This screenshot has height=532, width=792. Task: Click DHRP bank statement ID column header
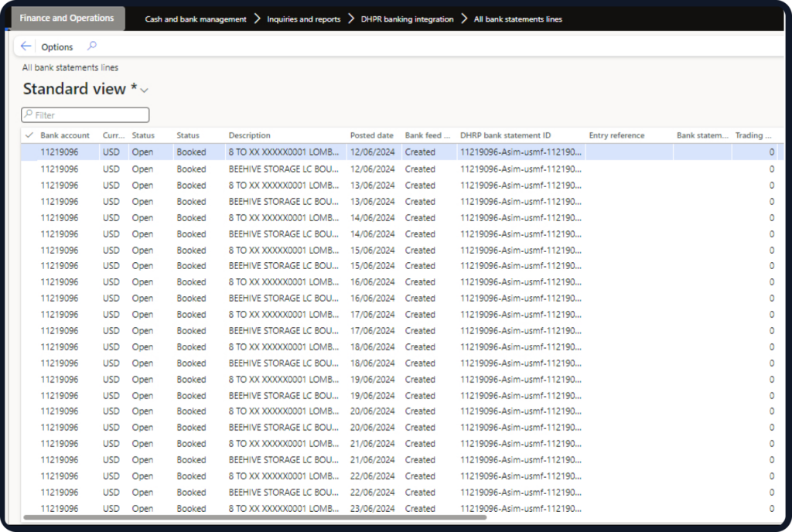click(505, 135)
